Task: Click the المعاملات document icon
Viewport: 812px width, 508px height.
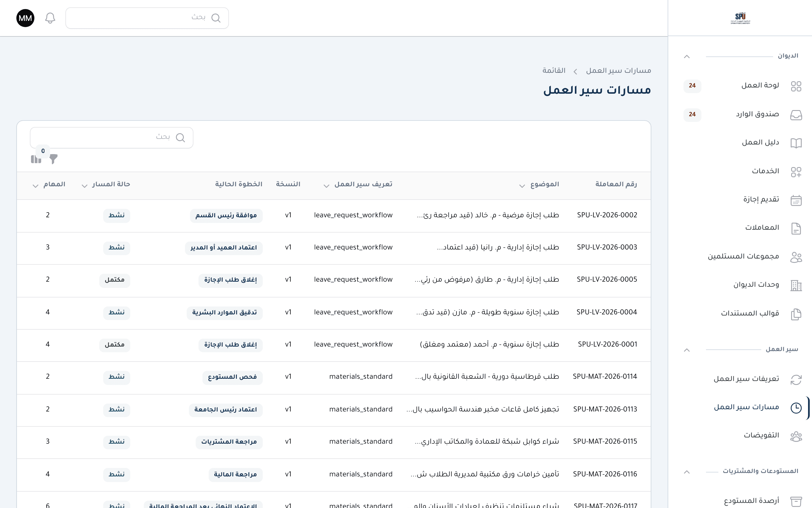Action: (796, 229)
